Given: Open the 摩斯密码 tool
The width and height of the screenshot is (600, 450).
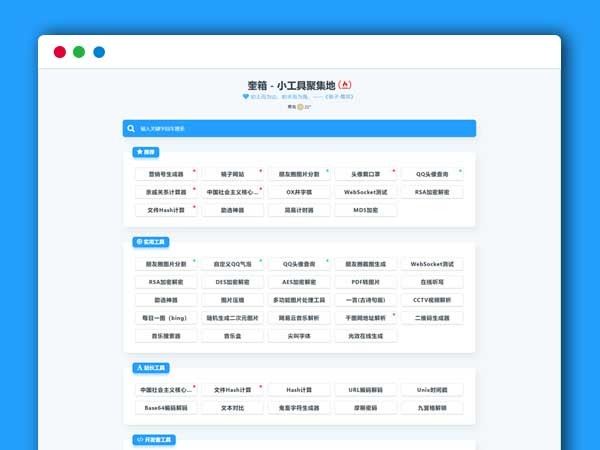Looking at the screenshot, I should coord(366,408).
